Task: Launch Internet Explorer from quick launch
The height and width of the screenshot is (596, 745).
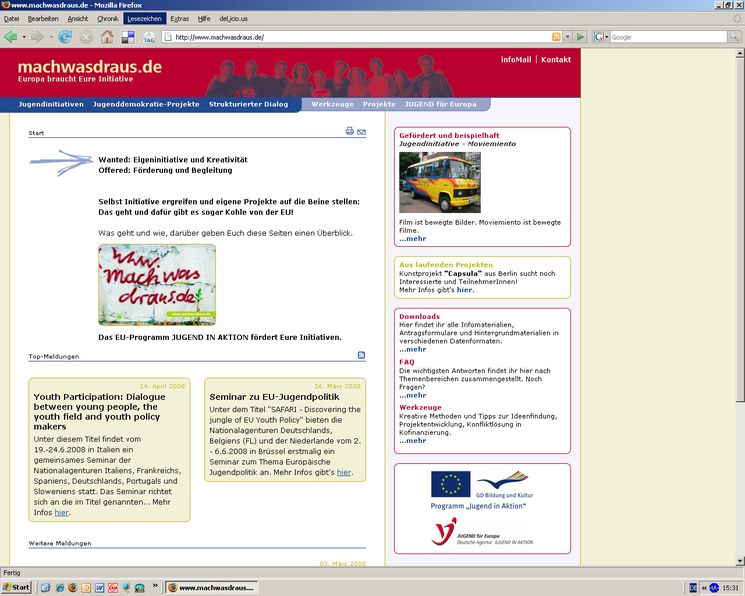Action: 59,588
